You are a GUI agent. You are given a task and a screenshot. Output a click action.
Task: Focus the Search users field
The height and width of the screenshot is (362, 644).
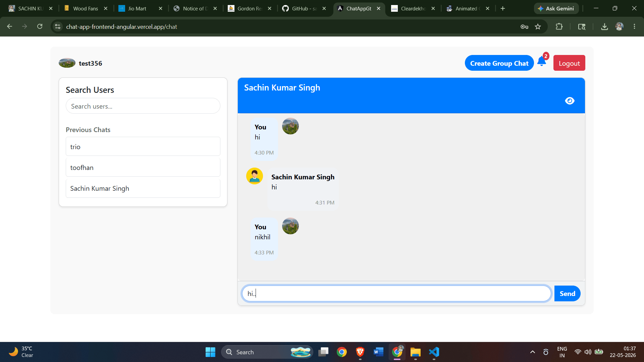point(143,106)
